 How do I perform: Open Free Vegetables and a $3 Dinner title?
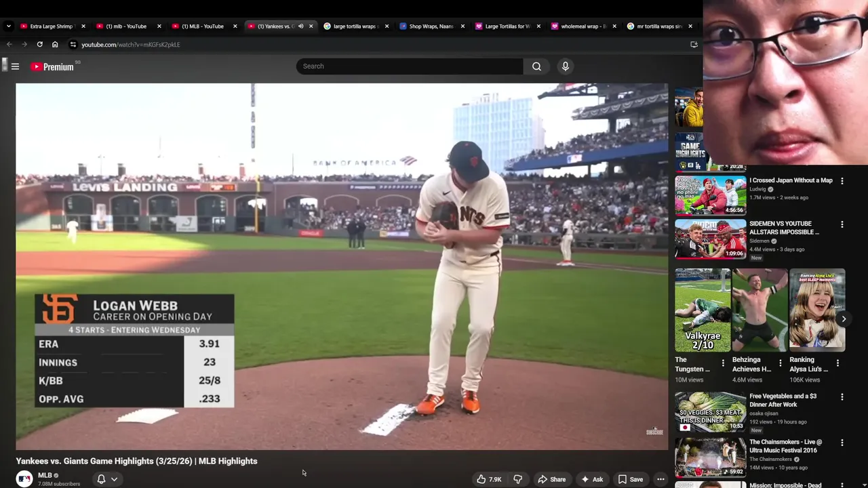[x=783, y=401]
